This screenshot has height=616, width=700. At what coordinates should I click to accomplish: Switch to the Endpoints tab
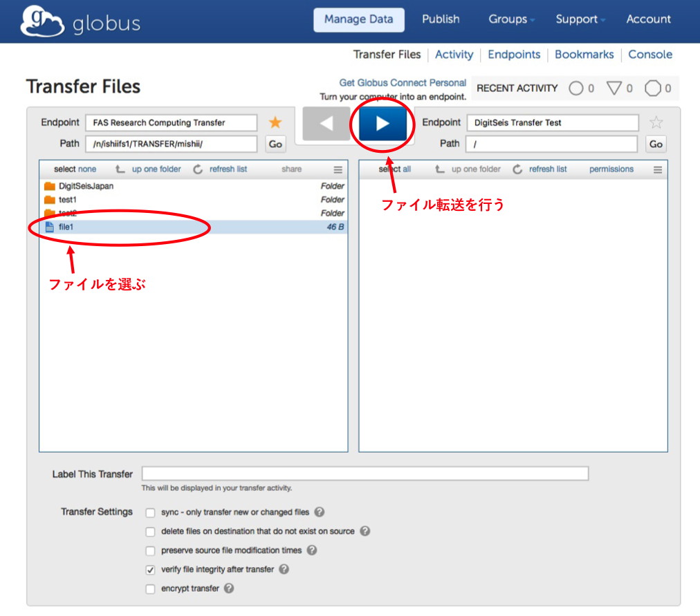(514, 55)
